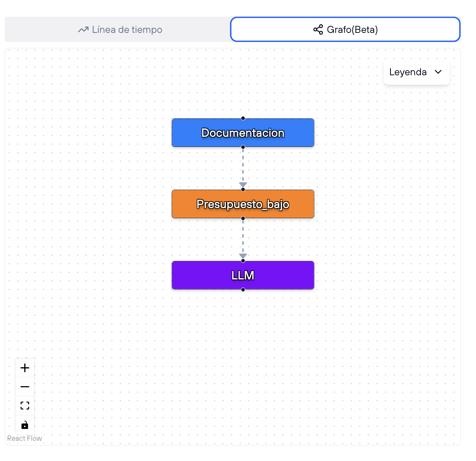Zoom out of the graph canvas
The width and height of the screenshot is (476, 461).
click(x=25, y=387)
